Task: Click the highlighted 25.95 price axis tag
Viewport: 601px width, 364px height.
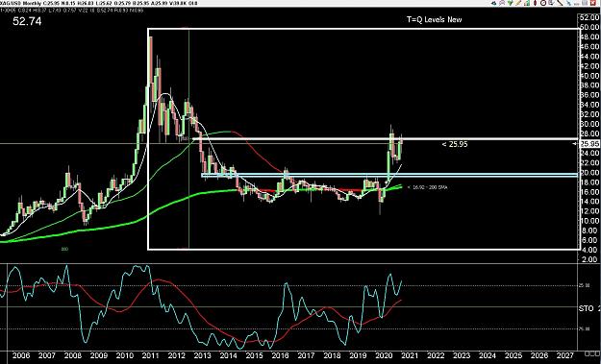Action: pyautogui.click(x=589, y=143)
